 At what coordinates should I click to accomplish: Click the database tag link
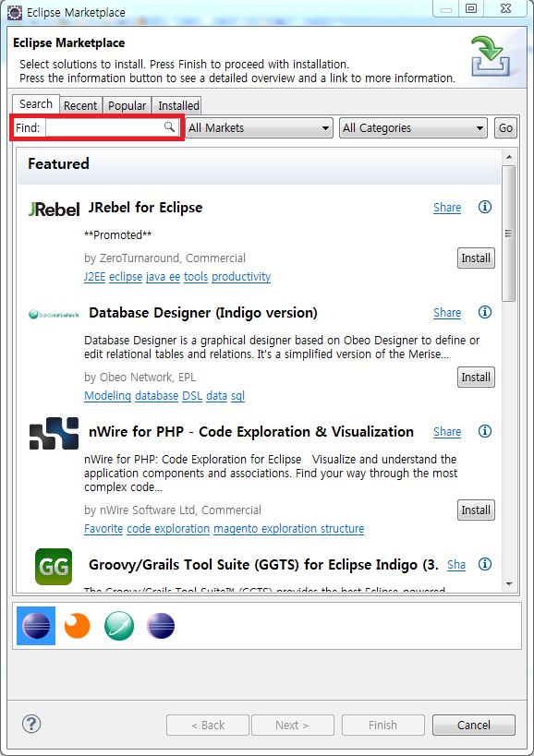point(157,396)
